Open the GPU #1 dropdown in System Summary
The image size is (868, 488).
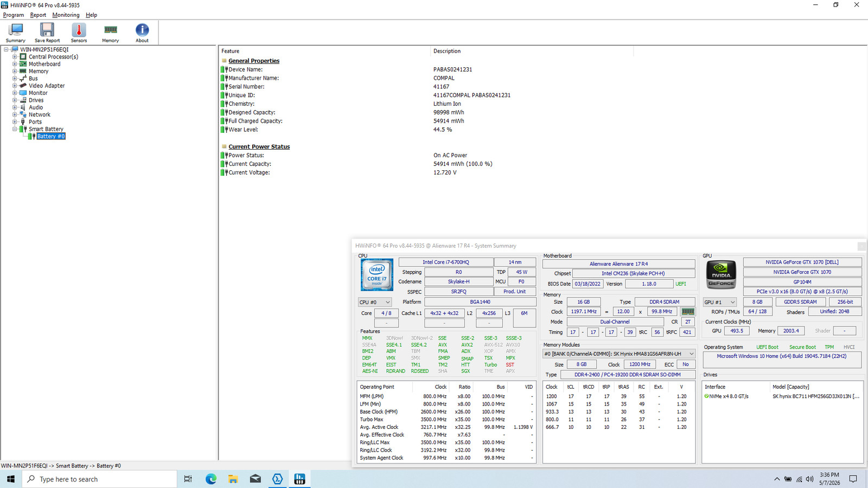click(720, 302)
